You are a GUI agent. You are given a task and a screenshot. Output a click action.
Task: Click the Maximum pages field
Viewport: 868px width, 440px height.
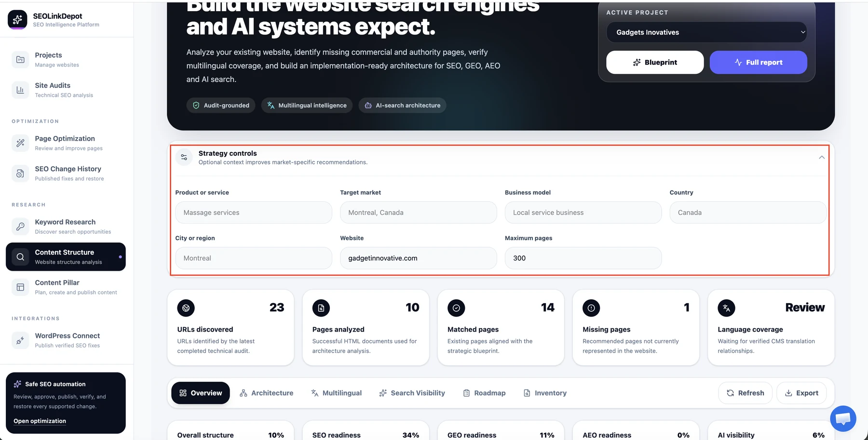coord(583,258)
